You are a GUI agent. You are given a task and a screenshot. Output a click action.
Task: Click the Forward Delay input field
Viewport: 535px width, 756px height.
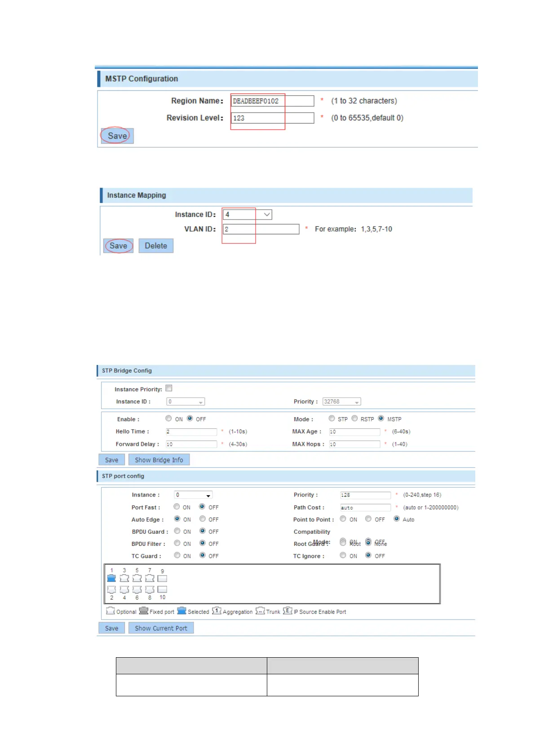pyautogui.click(x=191, y=444)
